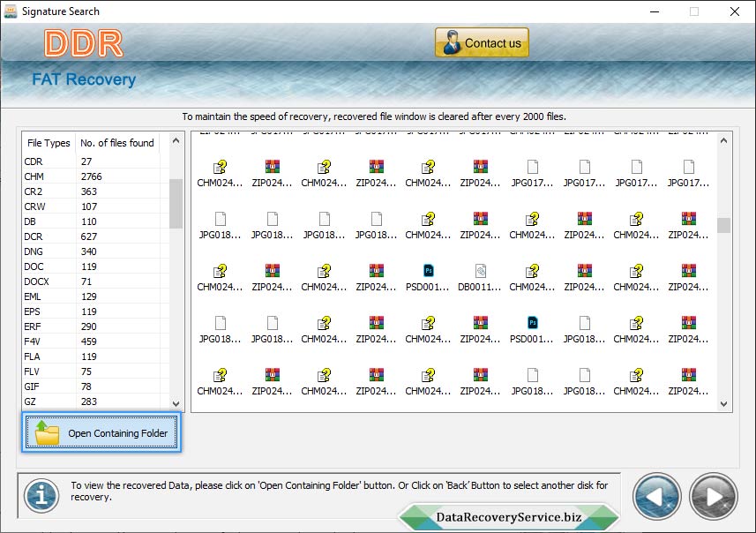Click the file types list down arrow
The height and width of the screenshot is (533, 756).
coord(176,403)
